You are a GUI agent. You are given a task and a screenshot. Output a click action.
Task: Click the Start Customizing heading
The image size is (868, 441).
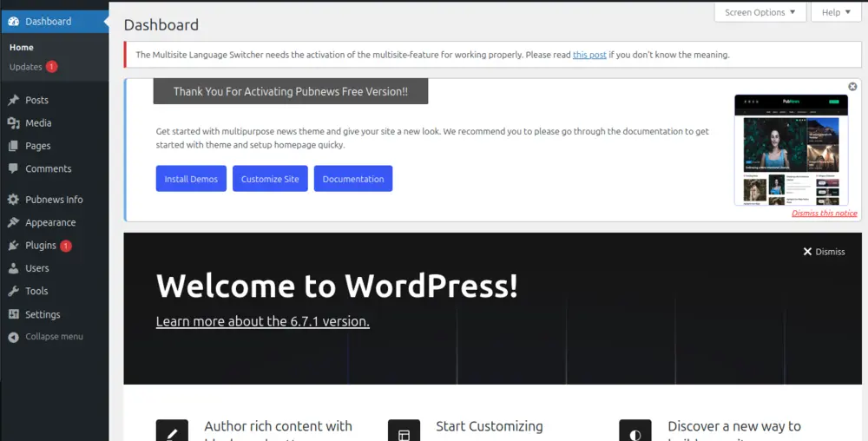[x=490, y=426]
